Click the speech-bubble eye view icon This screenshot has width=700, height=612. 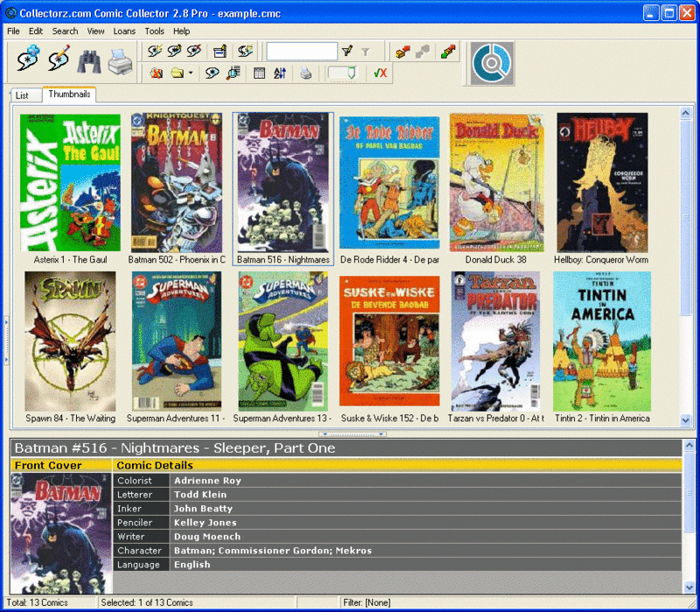click(x=212, y=73)
